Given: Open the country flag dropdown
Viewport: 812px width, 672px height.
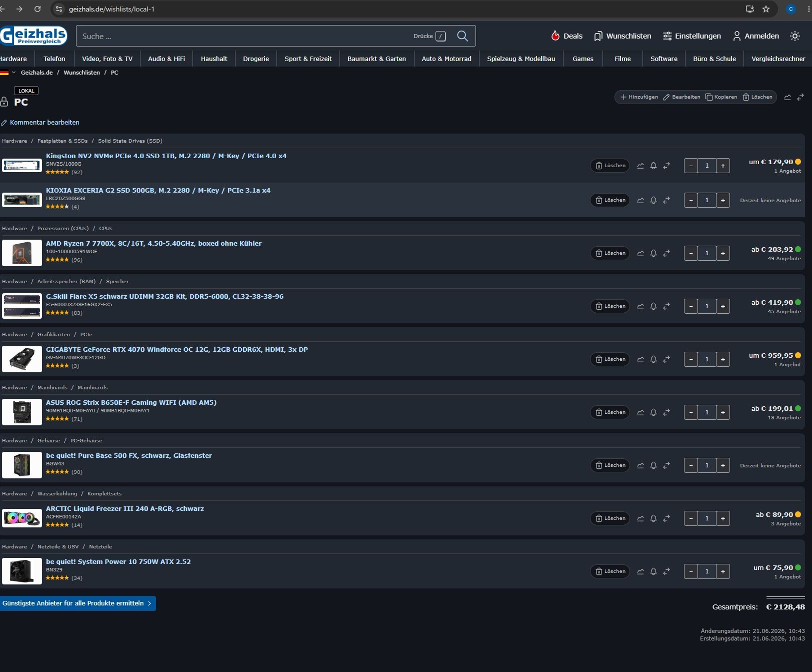Looking at the screenshot, I should pos(7,73).
